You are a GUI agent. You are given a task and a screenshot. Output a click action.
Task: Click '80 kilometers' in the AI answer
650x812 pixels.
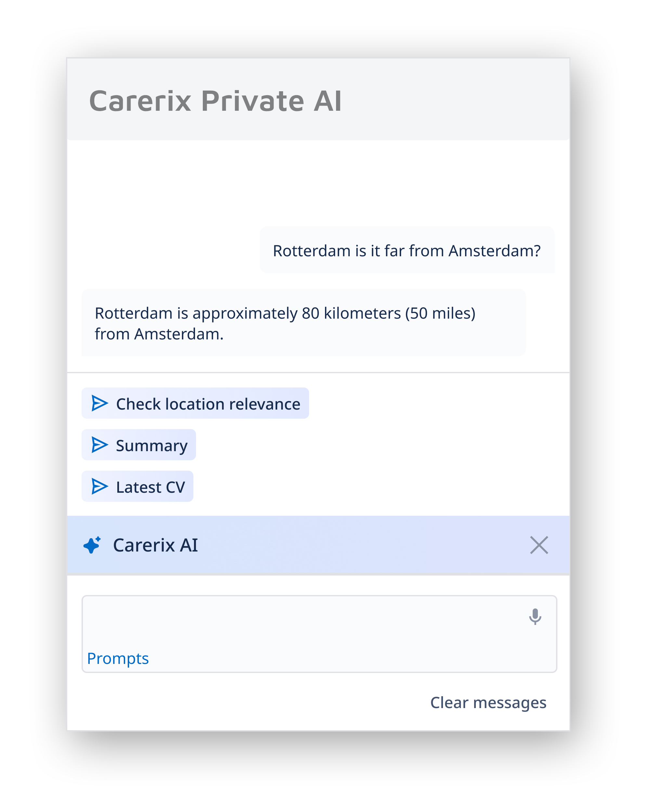point(351,313)
